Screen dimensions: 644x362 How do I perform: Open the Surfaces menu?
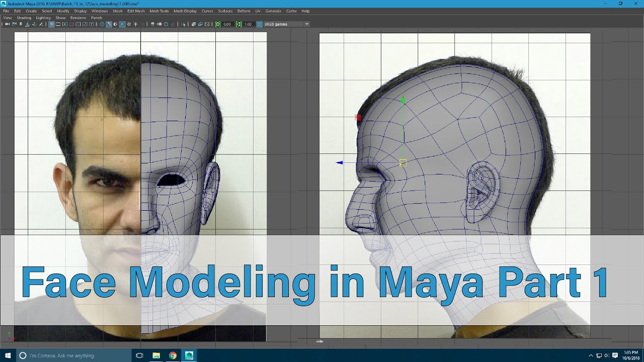pos(225,11)
